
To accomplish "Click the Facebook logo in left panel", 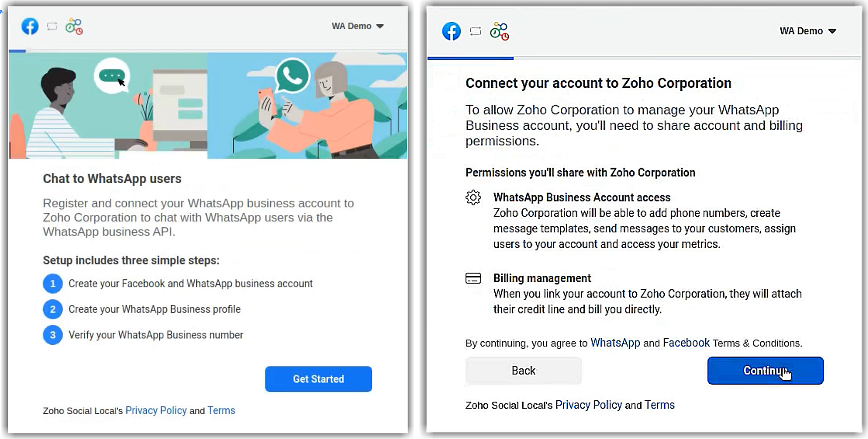I will pyautogui.click(x=30, y=26).
